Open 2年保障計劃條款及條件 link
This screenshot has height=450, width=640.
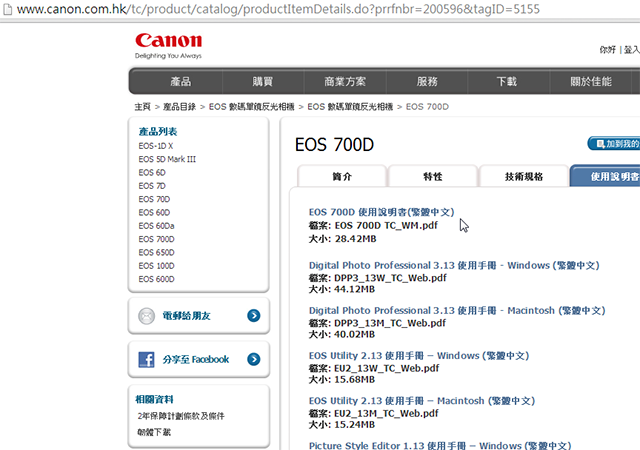click(181, 416)
